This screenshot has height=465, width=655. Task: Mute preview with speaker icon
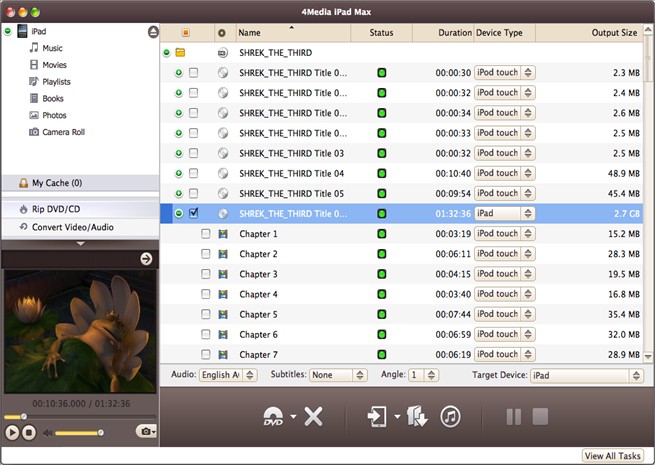[x=47, y=433]
